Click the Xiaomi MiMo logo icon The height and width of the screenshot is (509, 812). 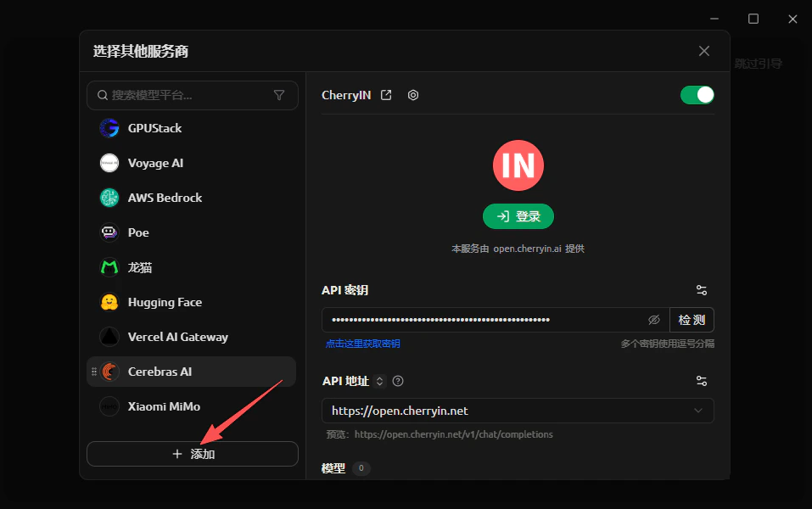pyautogui.click(x=109, y=406)
